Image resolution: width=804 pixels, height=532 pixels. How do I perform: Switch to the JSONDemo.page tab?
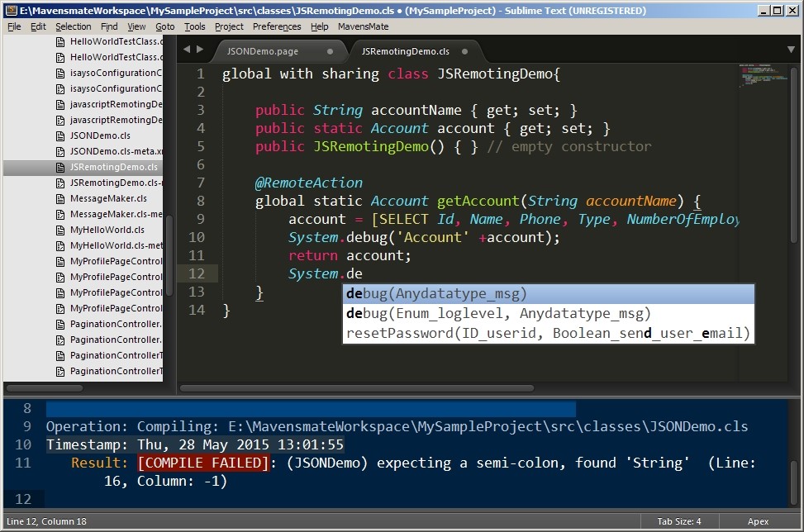coord(264,51)
